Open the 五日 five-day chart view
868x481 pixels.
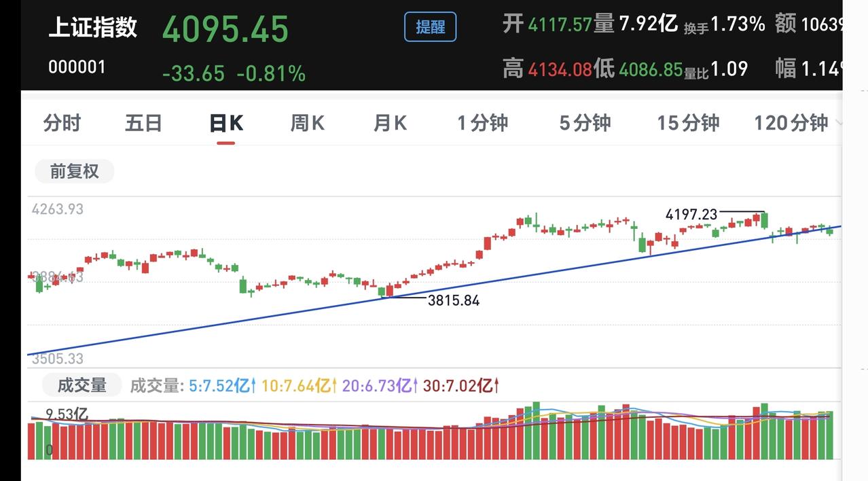[143, 123]
